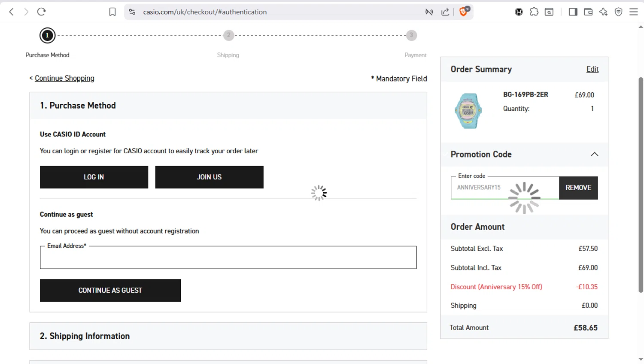The width and height of the screenshot is (644, 364).
Task: Open the VPN shield icon
Action: pos(618,12)
